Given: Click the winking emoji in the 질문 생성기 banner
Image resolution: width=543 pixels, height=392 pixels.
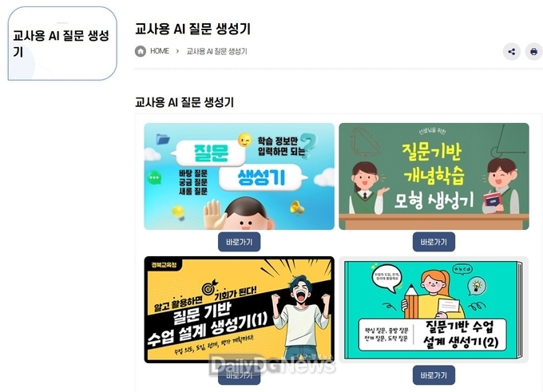Looking at the screenshot, I should point(245,140).
